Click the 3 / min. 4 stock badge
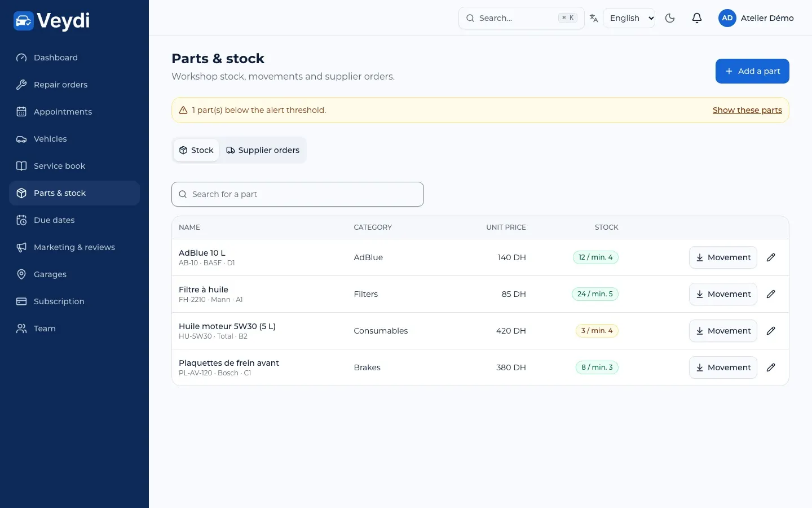The image size is (812, 508). (x=597, y=331)
